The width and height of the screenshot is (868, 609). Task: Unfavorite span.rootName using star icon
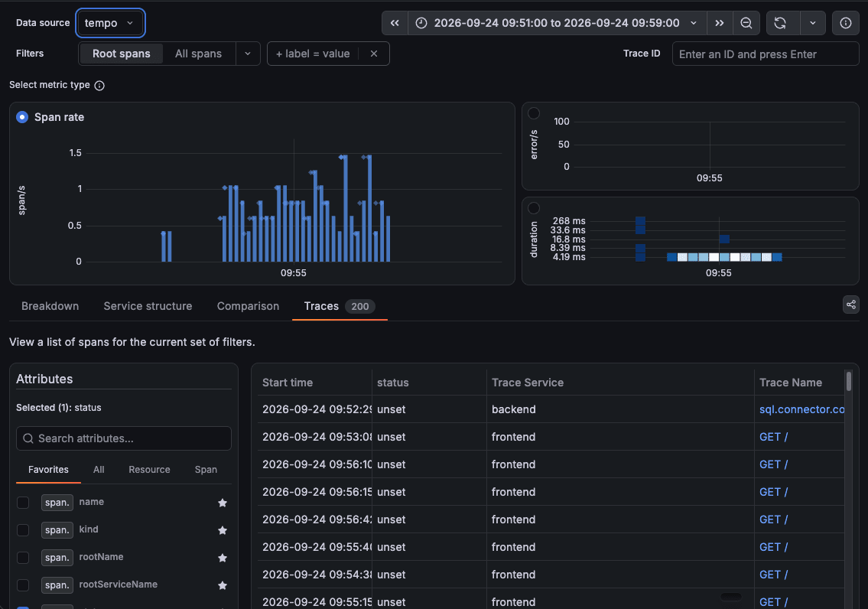click(x=223, y=558)
